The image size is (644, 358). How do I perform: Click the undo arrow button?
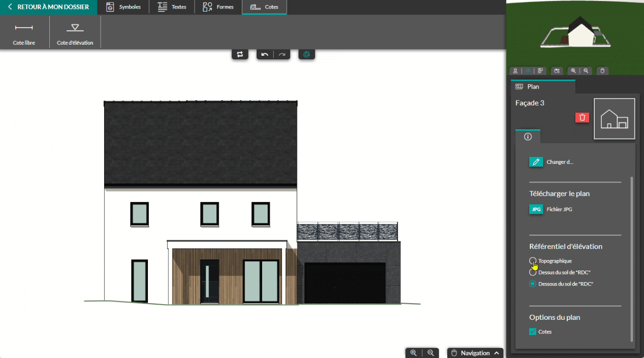(x=265, y=54)
